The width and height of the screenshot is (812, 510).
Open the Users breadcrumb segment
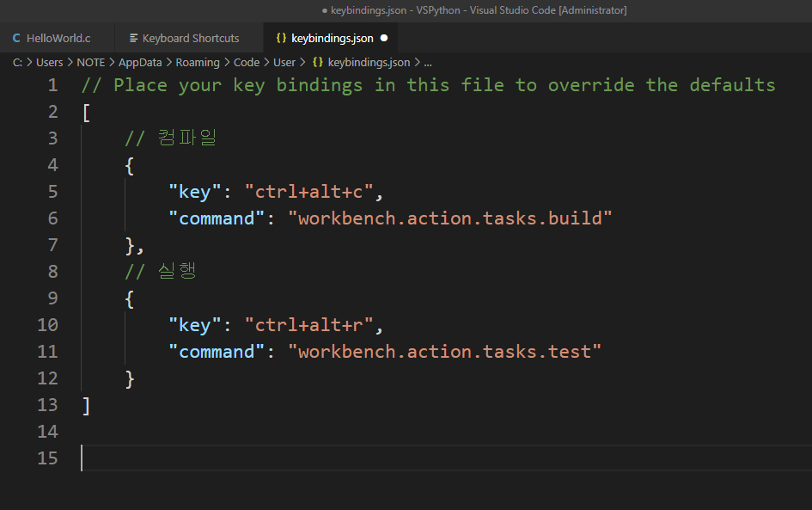click(49, 62)
